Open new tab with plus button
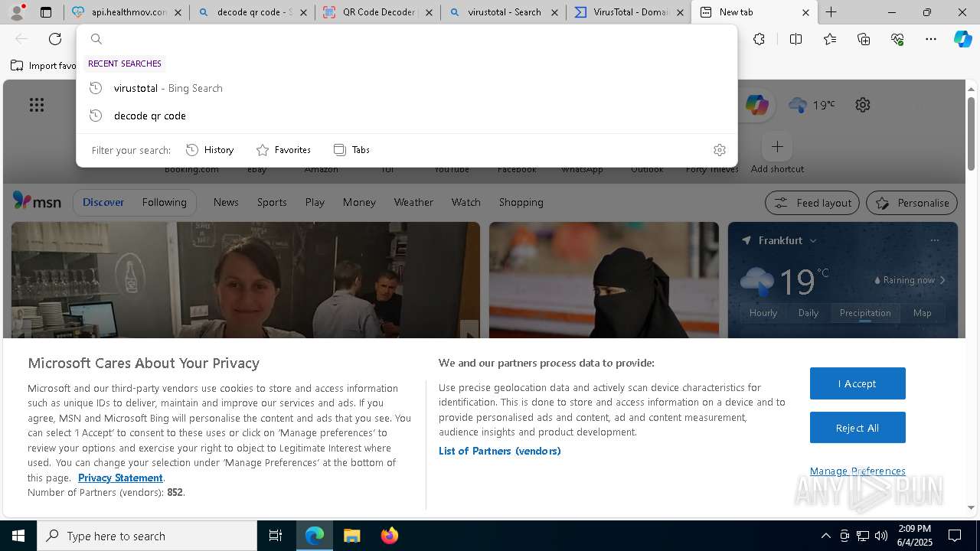The image size is (980, 551). coord(831,12)
